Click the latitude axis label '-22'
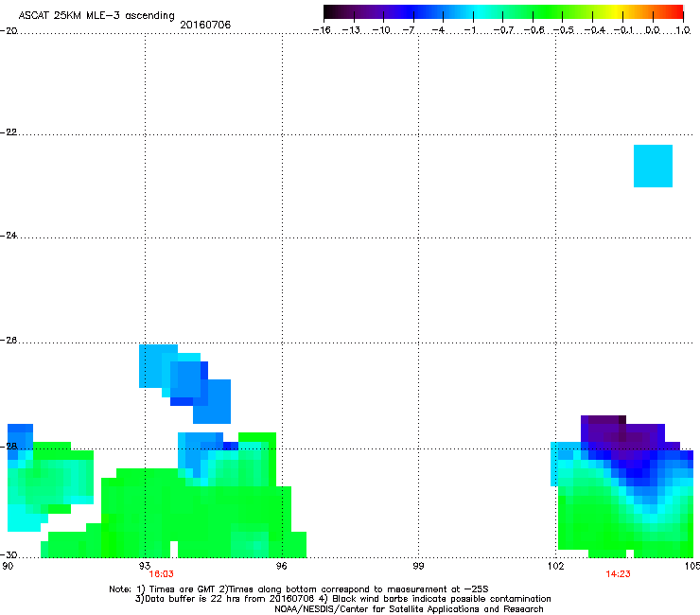This screenshot has height=615, width=700. [x=9, y=132]
